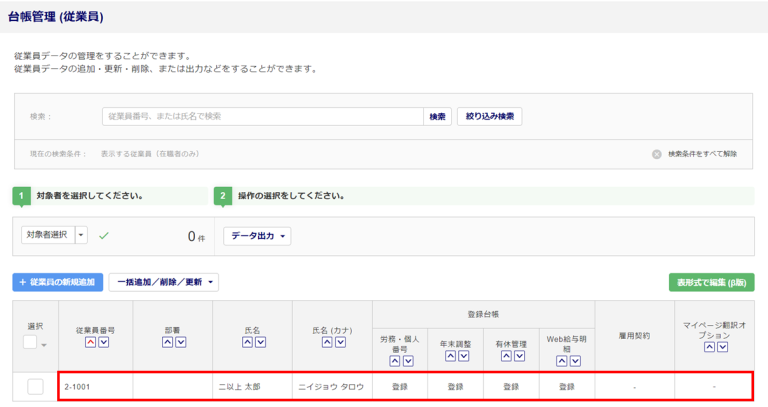Sort 氏名 (カナ) column descending
The width and height of the screenshot is (768, 407).
pos(337,342)
